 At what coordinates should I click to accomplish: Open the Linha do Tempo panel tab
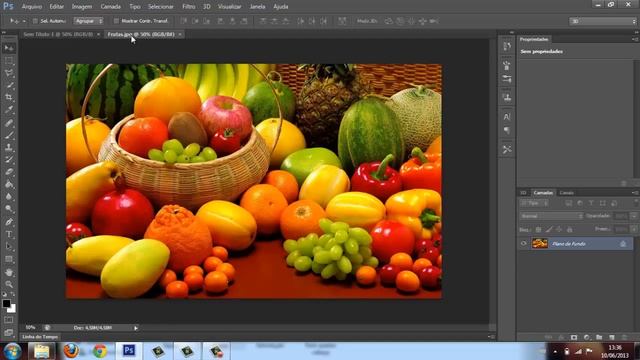(40, 337)
